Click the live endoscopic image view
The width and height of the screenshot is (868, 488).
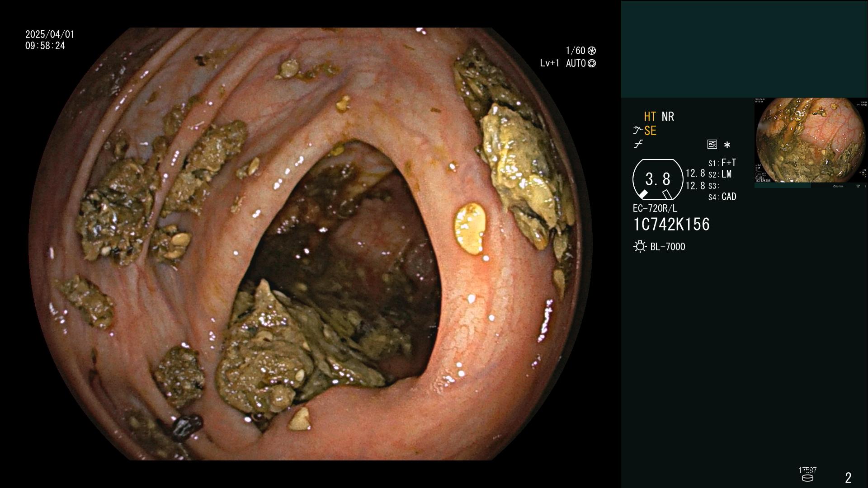point(310,244)
